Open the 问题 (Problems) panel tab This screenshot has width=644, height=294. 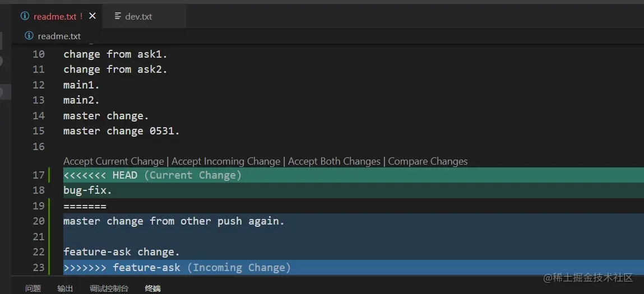[x=33, y=288]
